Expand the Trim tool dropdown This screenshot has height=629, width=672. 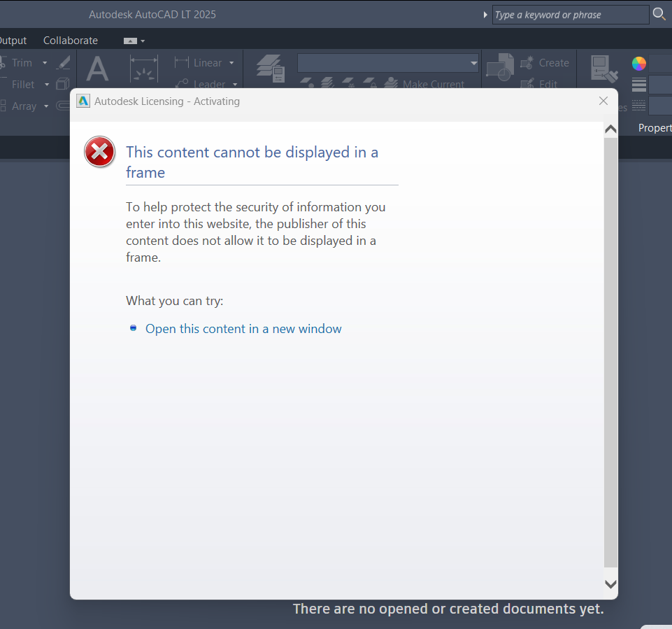tap(45, 62)
